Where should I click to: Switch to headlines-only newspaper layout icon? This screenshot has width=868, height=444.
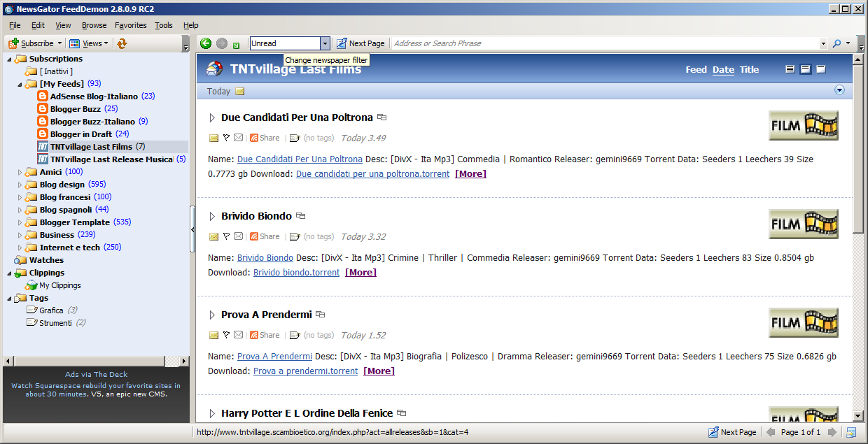821,69
